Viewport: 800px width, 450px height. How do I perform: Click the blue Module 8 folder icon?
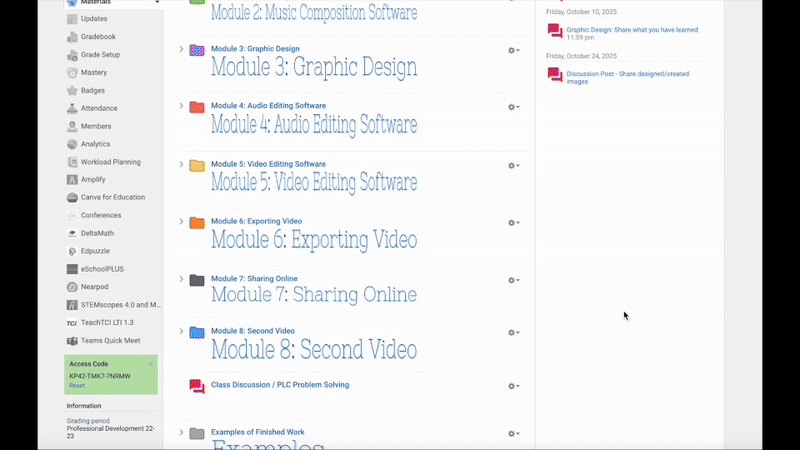pos(197,332)
